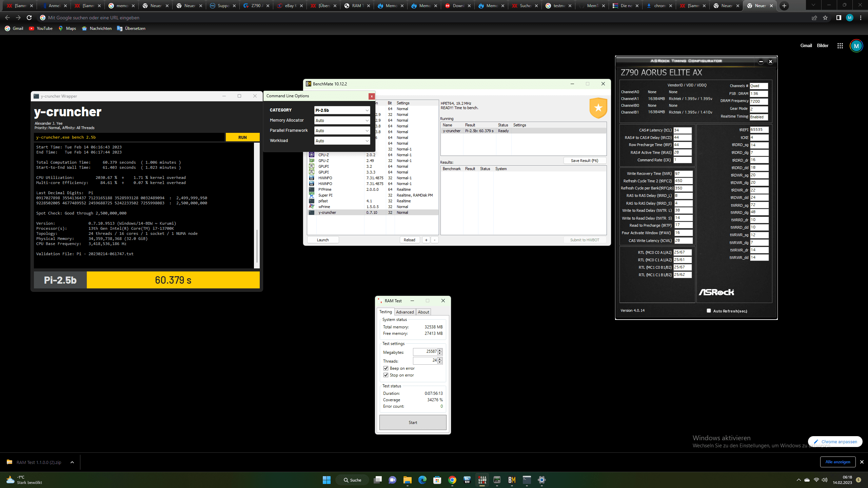Open the CATEGORY dropdown showing Pi-2.5b
868x488 pixels.
[x=342, y=110]
